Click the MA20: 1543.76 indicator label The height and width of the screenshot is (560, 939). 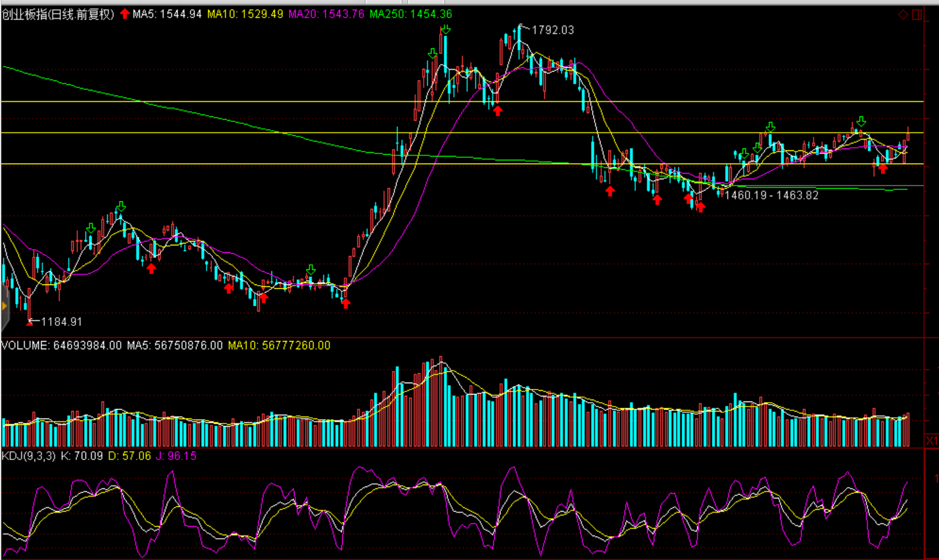[326, 14]
